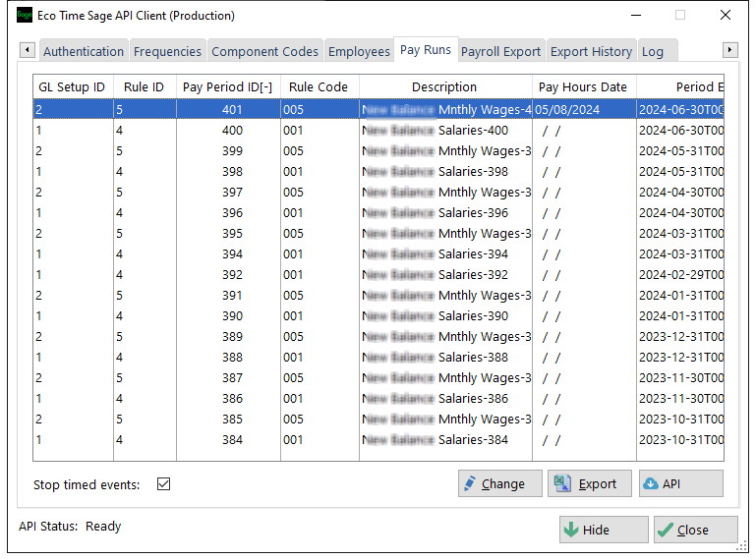Screen dimensions: 756x560
Task: Open the Authentication tab
Action: (x=84, y=51)
